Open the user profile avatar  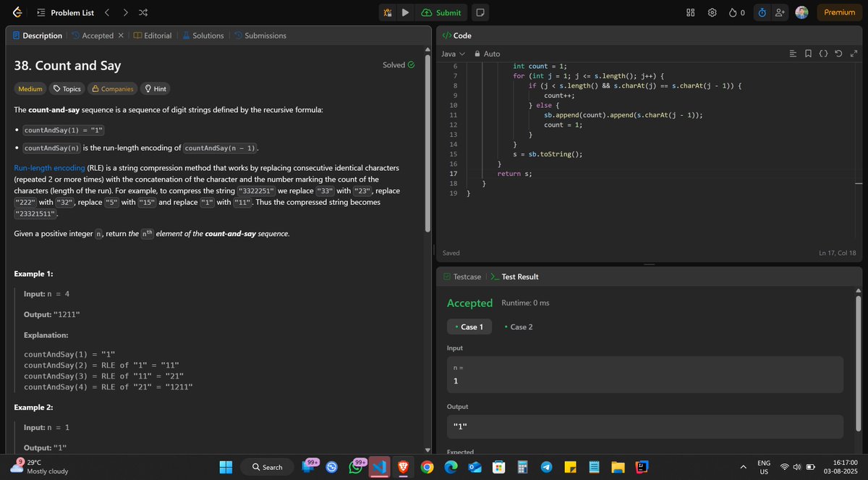click(801, 12)
